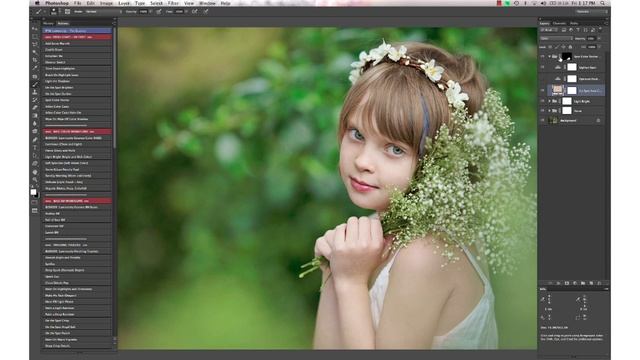Click the lock icon on Background layer
This screenshot has height=360, width=640.
(598, 120)
